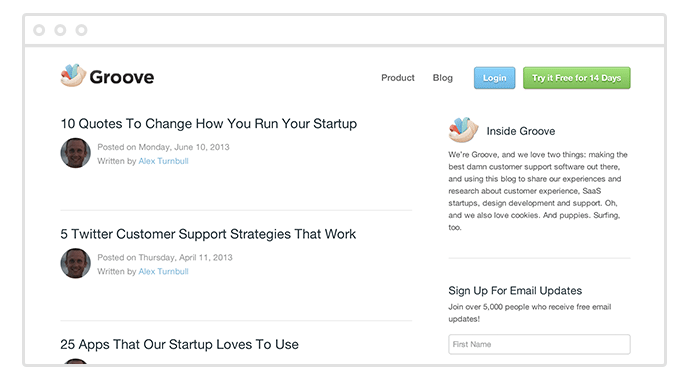This screenshot has width=690, height=380.
Task: Click the Groove logo icon in header
Action: pos(72,75)
